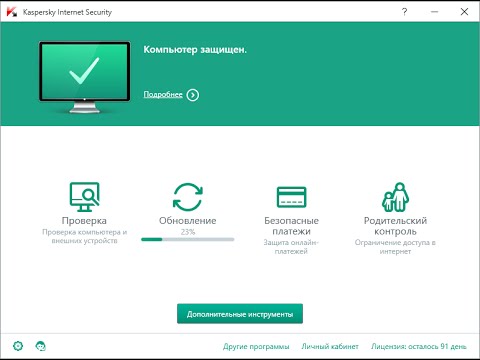Click the 23% update percentage text
The image size is (480, 360).
(x=188, y=232)
